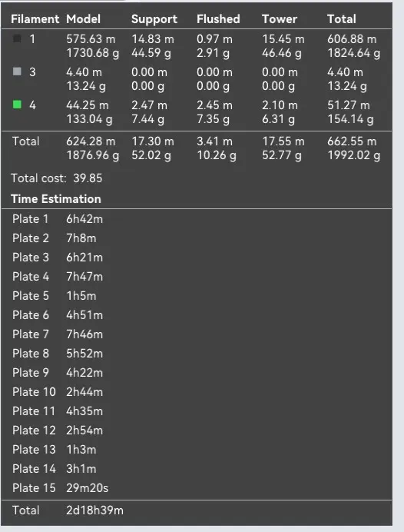Select the Plate 7 row showing 7h46m
Image resolution: width=404 pixels, height=532 pixels.
[197, 334]
